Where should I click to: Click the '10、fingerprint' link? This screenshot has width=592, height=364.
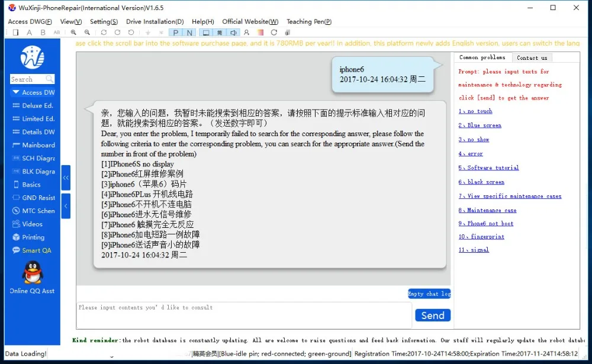pyautogui.click(x=481, y=237)
